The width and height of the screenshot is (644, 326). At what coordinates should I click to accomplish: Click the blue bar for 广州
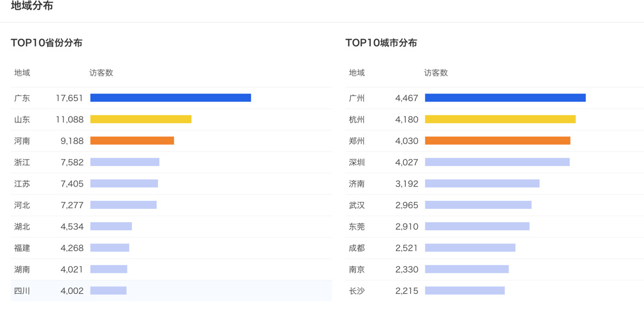pos(505,98)
